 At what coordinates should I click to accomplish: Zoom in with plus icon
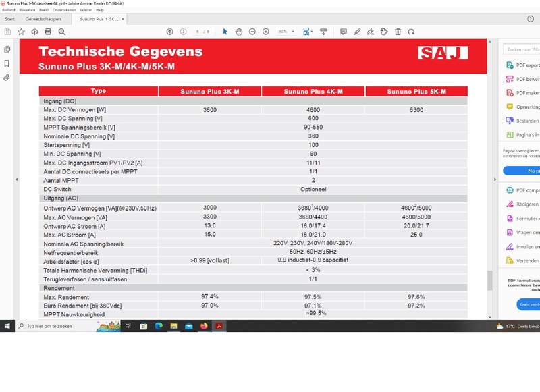tap(266, 32)
